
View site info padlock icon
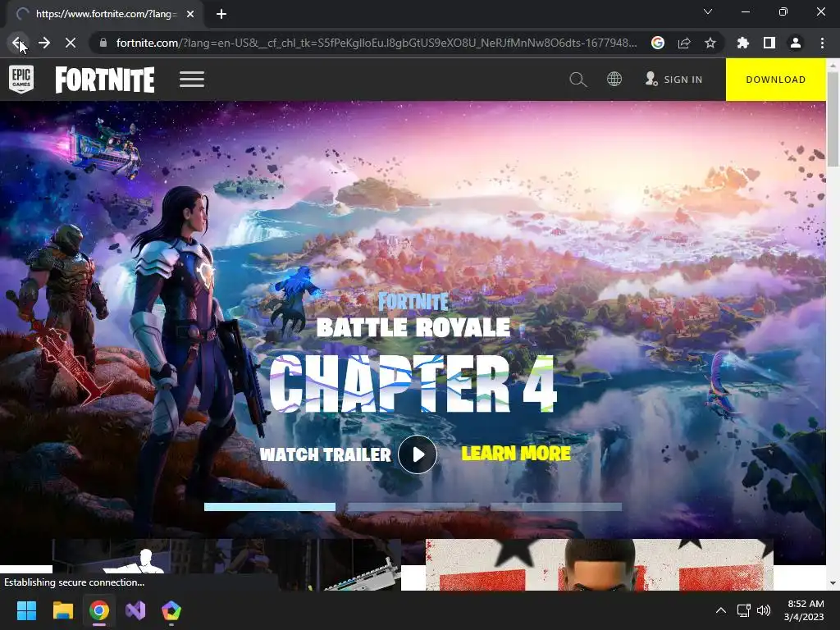point(103,43)
